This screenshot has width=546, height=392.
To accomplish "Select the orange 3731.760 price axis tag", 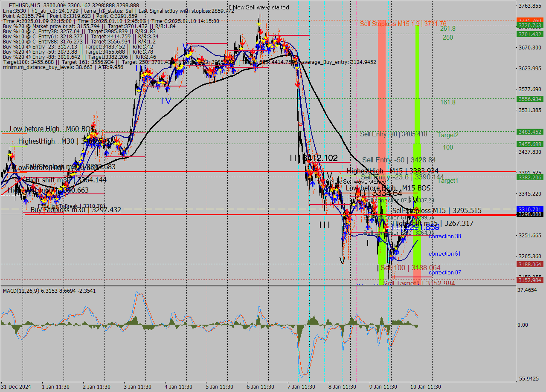I will pos(530,20).
